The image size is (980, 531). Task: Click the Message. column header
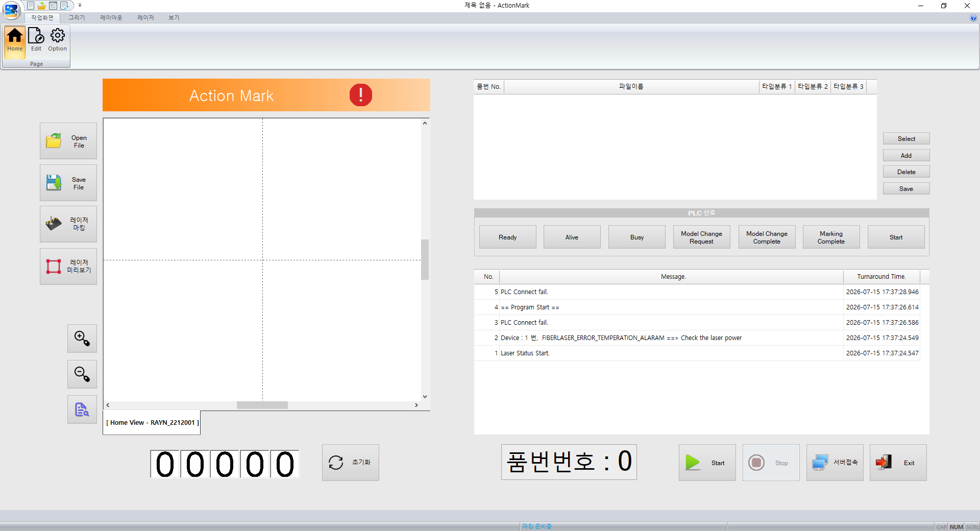[672, 277]
